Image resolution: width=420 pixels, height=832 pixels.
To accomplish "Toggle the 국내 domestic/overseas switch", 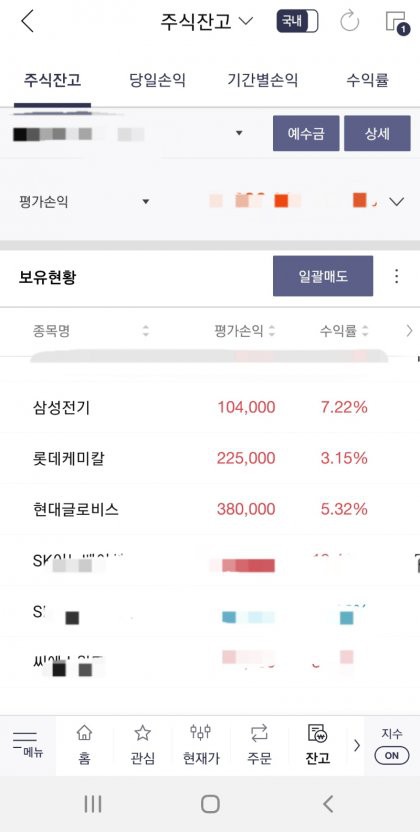I will click(x=297, y=22).
